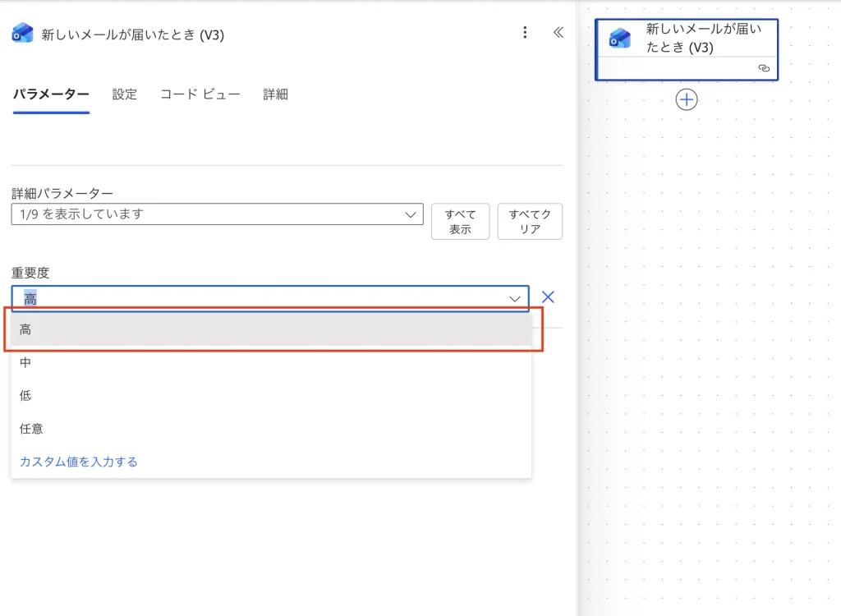Remove the 重要度 parameter with the X icon
The image size is (841, 616).
(548, 297)
